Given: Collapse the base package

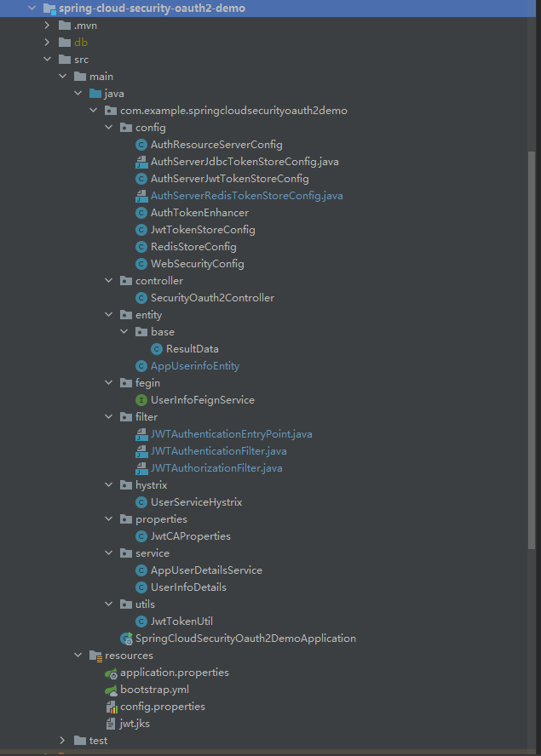Looking at the screenshot, I should tap(124, 332).
